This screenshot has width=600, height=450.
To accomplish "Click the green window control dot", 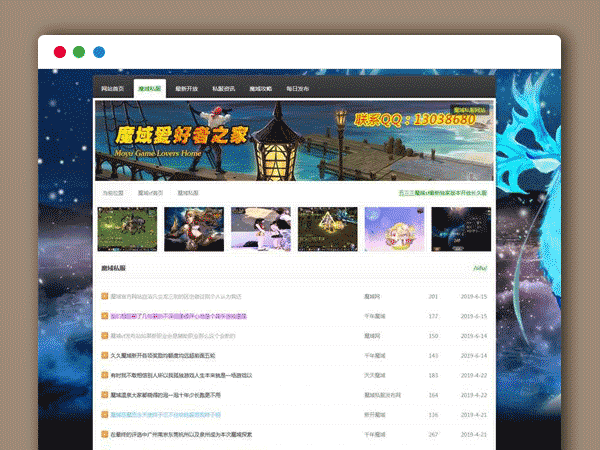I will tap(79, 51).
